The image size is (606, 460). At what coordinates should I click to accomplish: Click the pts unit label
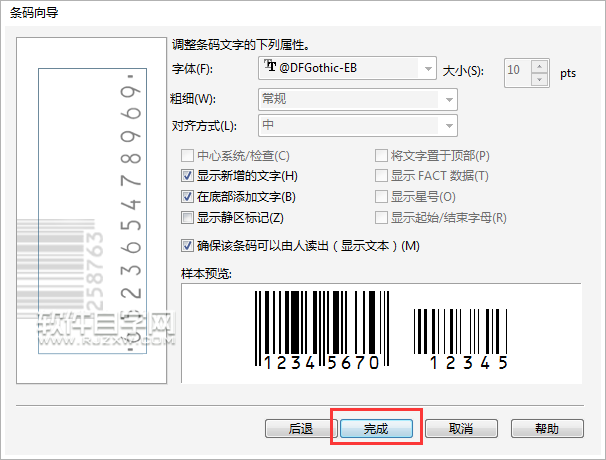[568, 73]
